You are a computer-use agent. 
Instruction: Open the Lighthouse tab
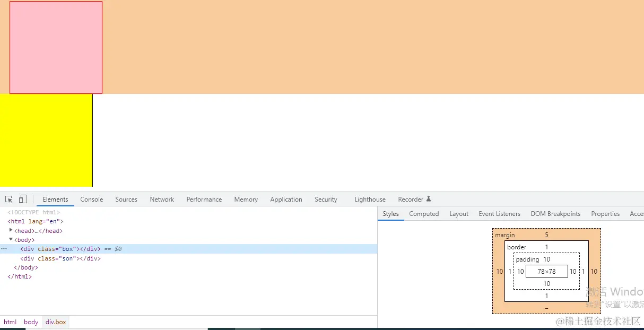click(x=370, y=199)
